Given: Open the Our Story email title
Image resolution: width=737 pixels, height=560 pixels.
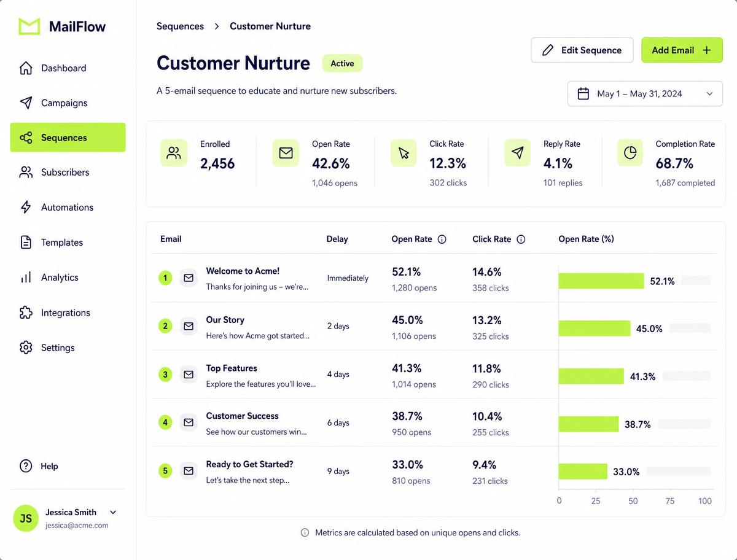Looking at the screenshot, I should click(225, 320).
